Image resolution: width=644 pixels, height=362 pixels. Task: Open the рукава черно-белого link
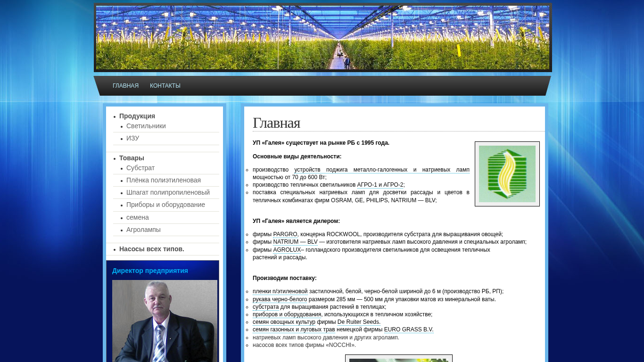pos(280,299)
